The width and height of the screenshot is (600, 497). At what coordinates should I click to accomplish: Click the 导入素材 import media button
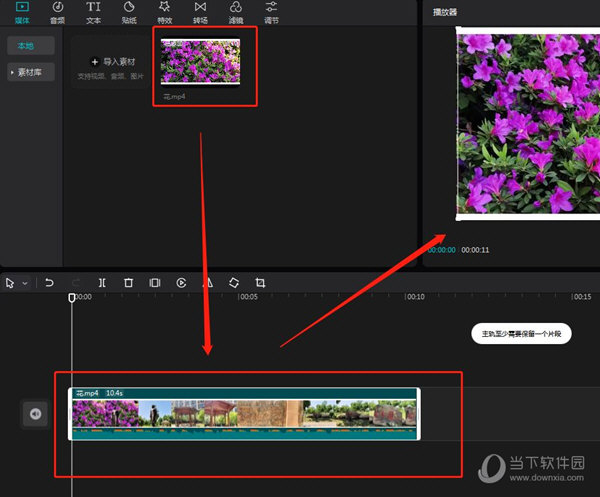point(113,62)
